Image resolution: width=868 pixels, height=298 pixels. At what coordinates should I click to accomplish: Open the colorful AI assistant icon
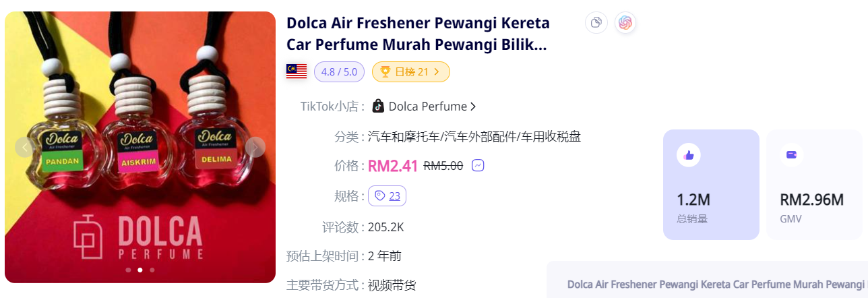pos(625,23)
